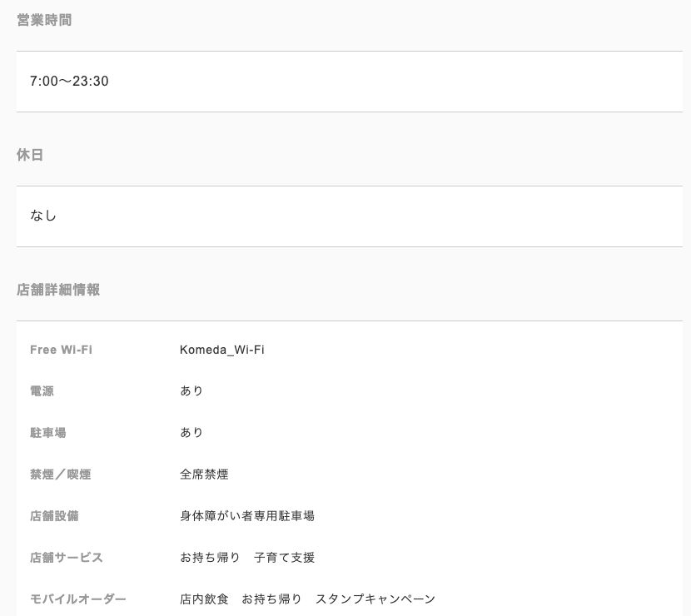Click the あり value beside 電源

tap(191, 391)
